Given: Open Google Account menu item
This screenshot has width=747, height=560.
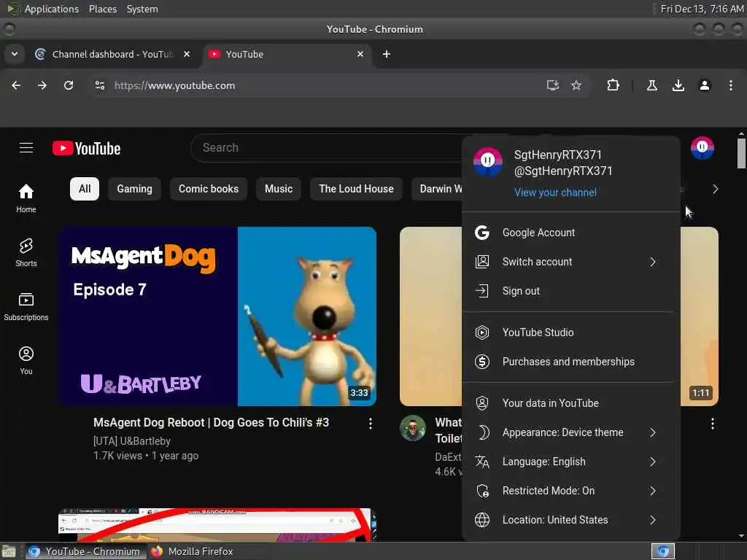Looking at the screenshot, I should coord(570,233).
